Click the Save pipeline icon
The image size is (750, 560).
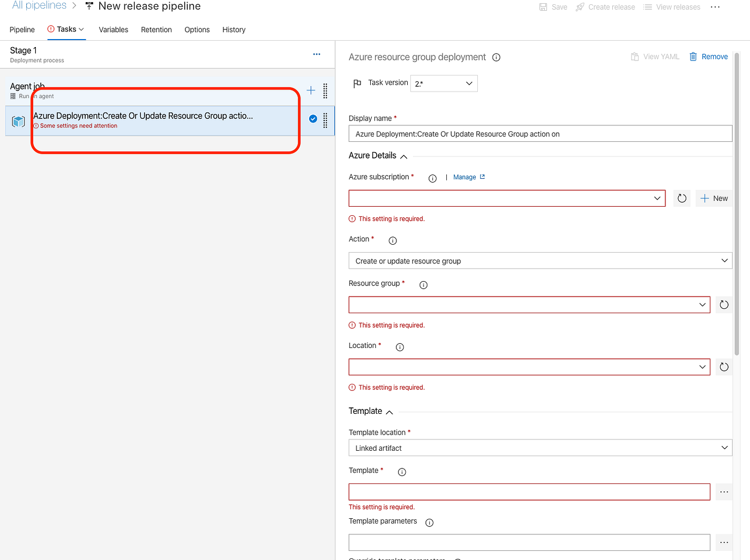tap(542, 7)
